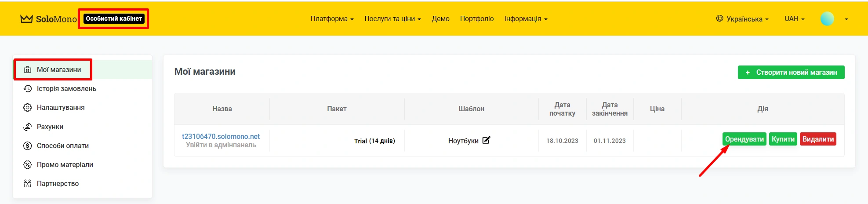Expand the Інформація dropdown menu
The width and height of the screenshot is (868, 204).
pyautogui.click(x=526, y=19)
